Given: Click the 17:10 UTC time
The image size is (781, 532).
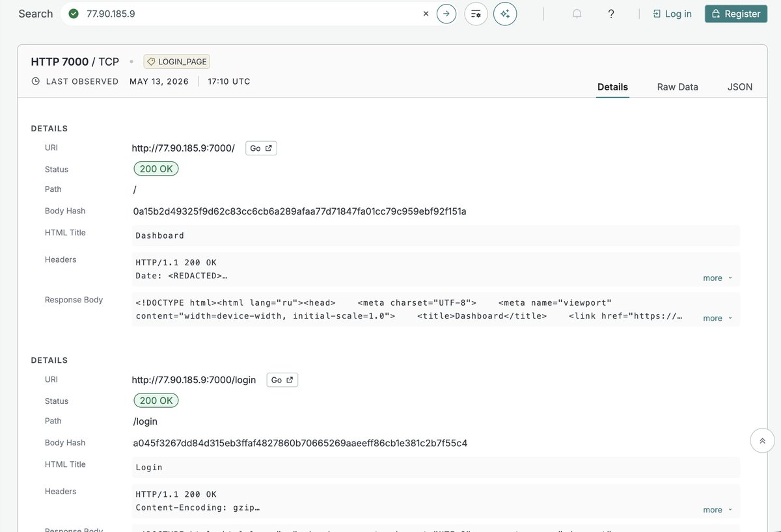Looking at the screenshot, I should click(229, 81).
